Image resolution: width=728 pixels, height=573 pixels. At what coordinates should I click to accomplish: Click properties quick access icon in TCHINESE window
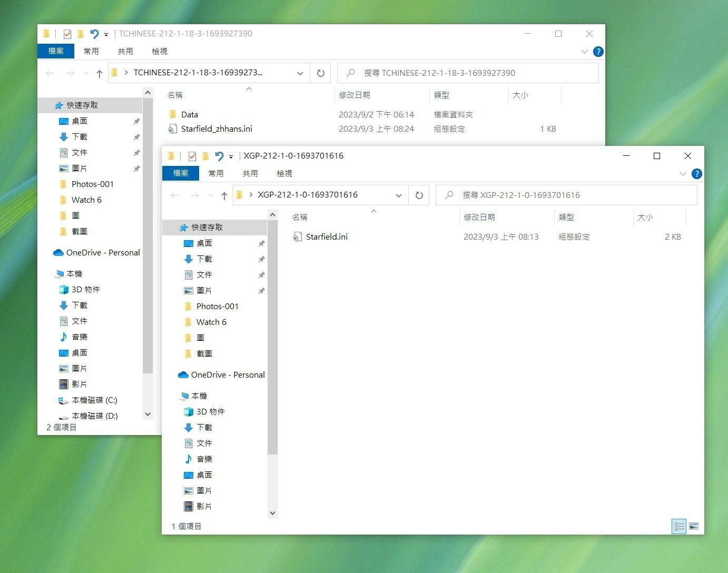67,34
